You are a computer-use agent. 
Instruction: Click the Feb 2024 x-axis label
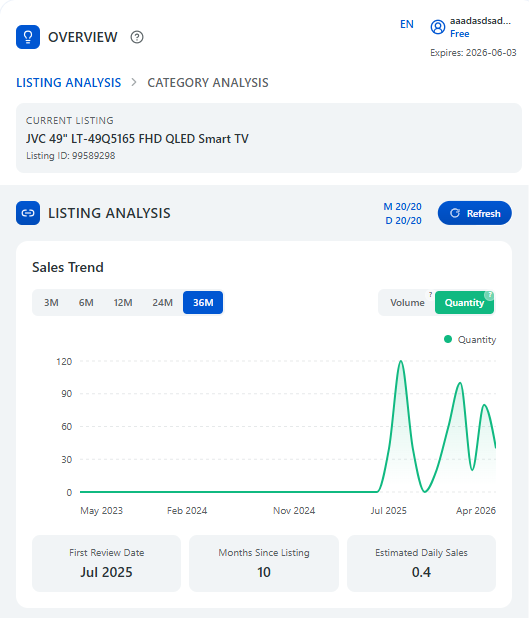coord(187,511)
